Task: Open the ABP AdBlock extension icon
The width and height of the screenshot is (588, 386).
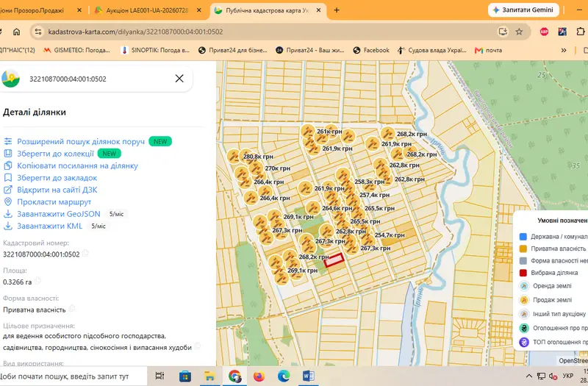Action: 544,32
